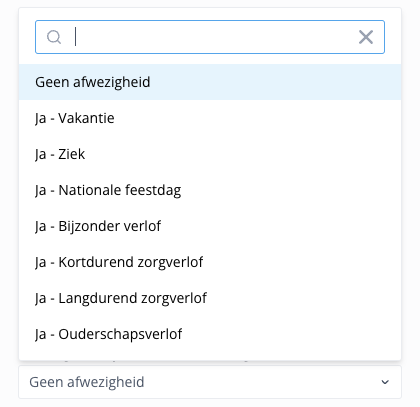Image resolution: width=420 pixels, height=407 pixels.
Task: Choose Ja - Vakantie from the list
Action: (210, 118)
